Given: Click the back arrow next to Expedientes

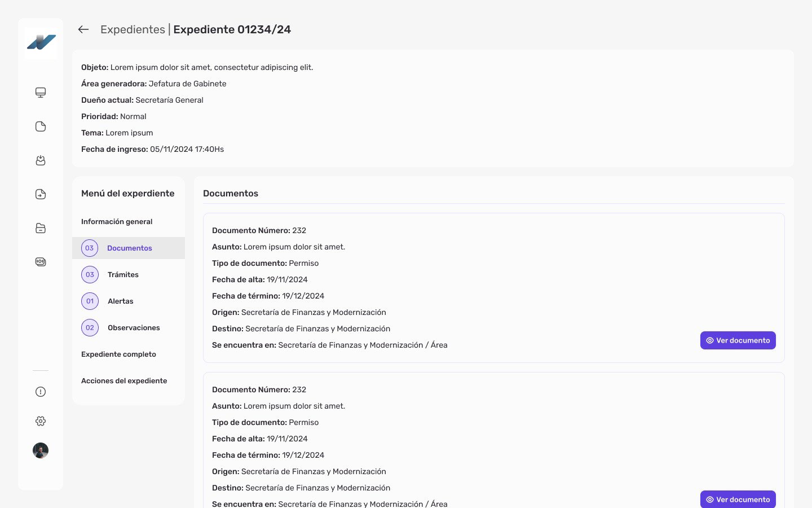Looking at the screenshot, I should (83, 29).
